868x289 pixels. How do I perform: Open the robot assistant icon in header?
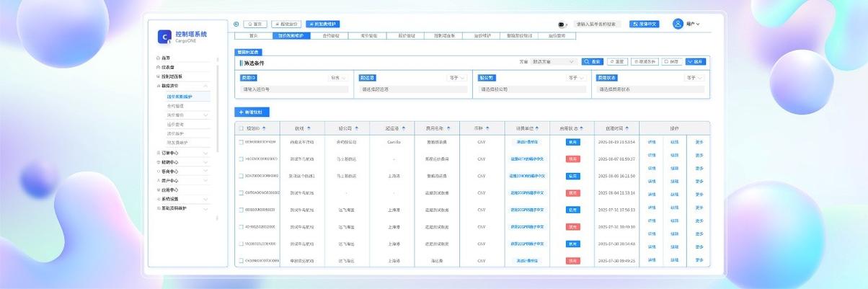pos(562,24)
